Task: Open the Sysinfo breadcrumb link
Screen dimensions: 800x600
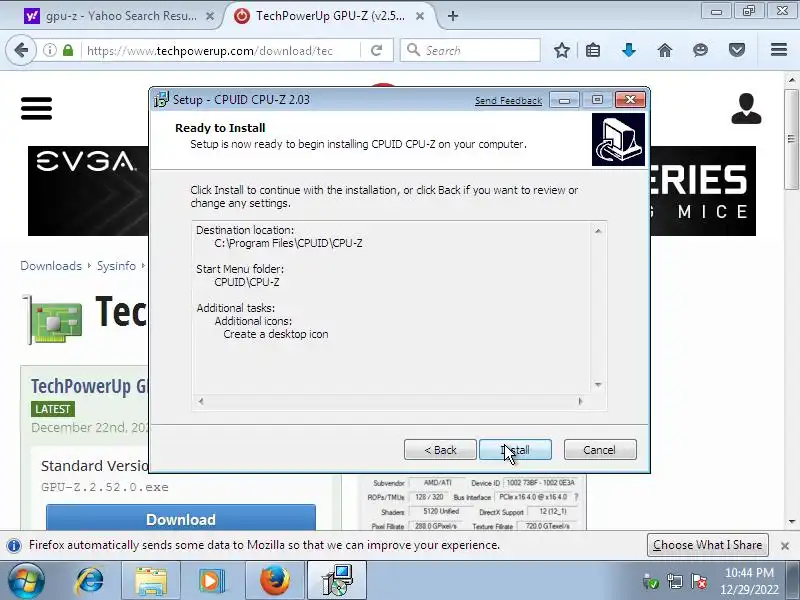Action: tap(116, 266)
